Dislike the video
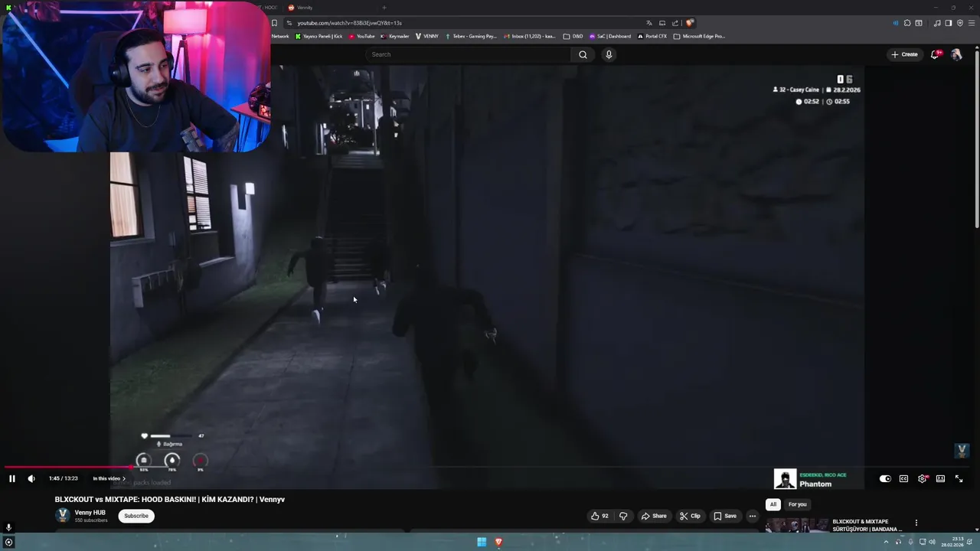The width and height of the screenshot is (980, 551). (623, 516)
